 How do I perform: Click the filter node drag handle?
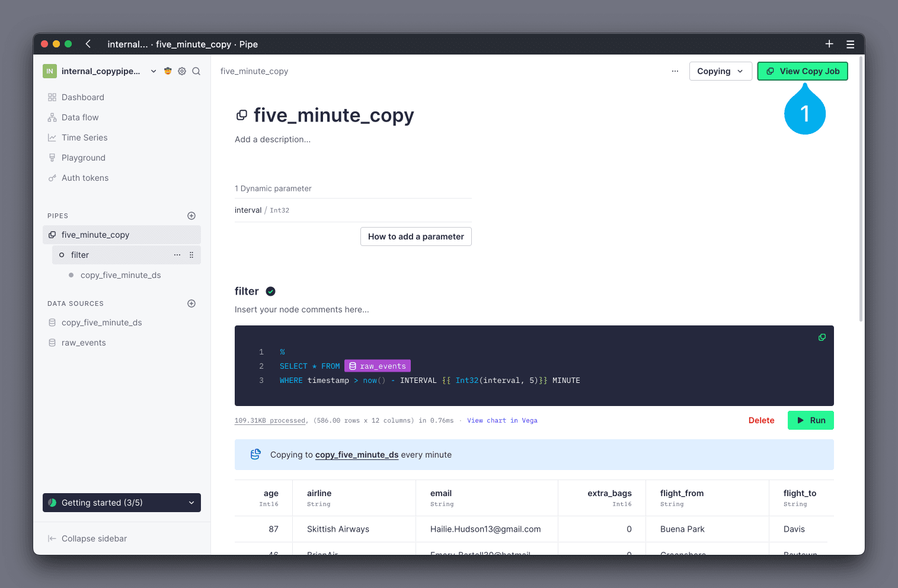pyautogui.click(x=191, y=255)
